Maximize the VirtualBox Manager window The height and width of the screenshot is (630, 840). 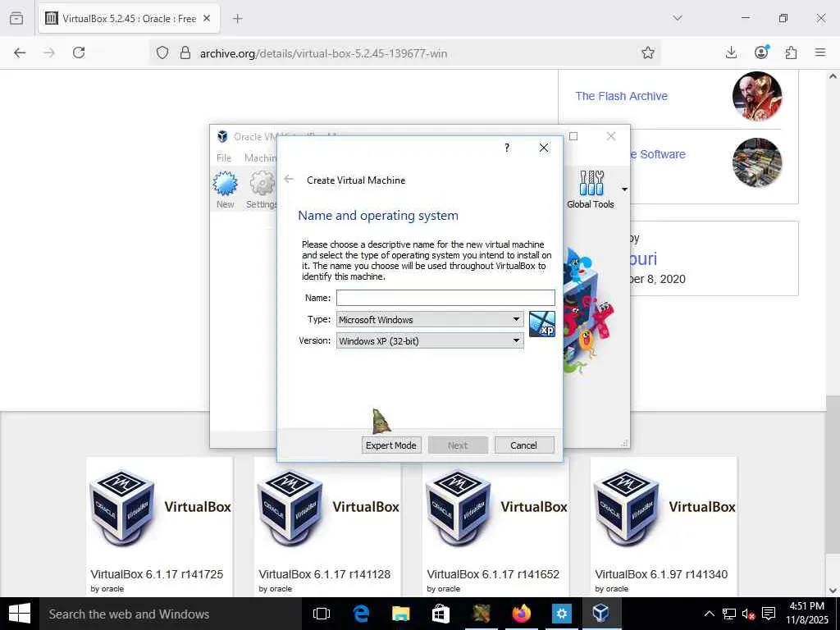point(573,136)
